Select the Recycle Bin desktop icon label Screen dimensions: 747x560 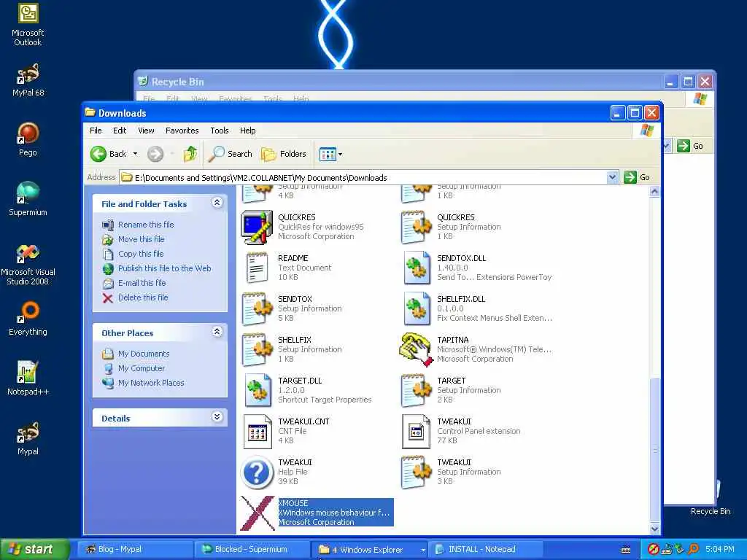click(x=711, y=511)
